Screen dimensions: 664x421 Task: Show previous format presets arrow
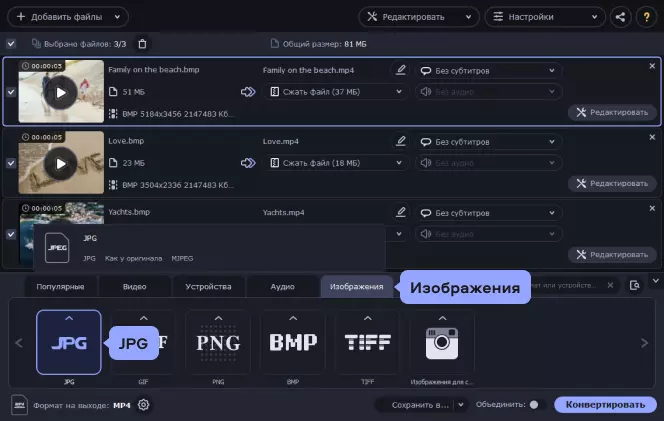[19, 343]
